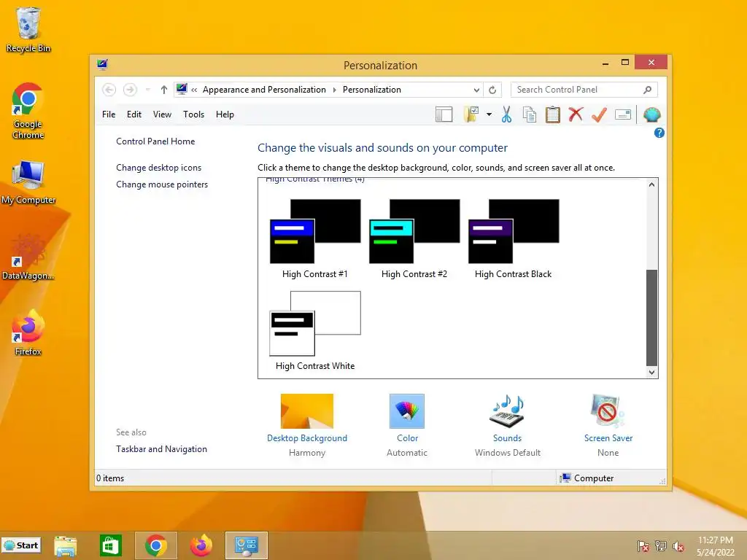Image resolution: width=747 pixels, height=560 pixels.
Task: Open Taskbar and Navigation link
Action: coord(161,449)
